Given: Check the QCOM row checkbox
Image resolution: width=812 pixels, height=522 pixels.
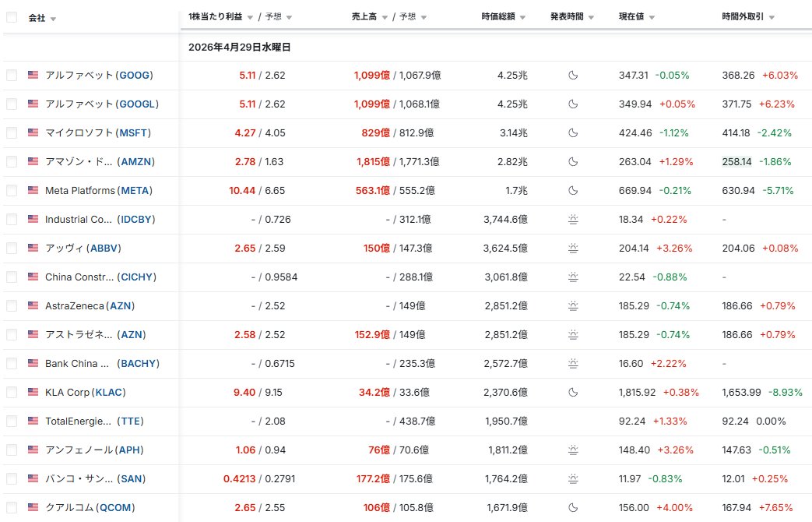Looking at the screenshot, I should [12, 507].
